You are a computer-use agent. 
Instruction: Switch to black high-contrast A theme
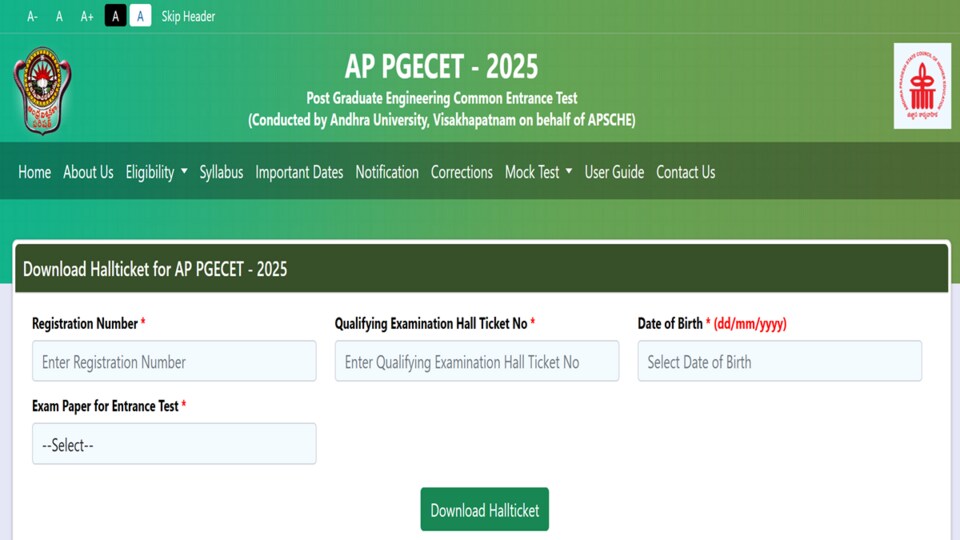click(115, 16)
